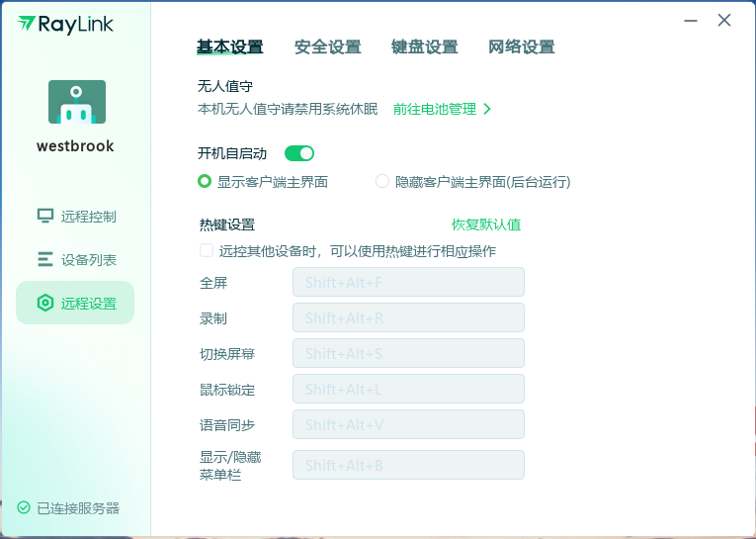The image size is (756, 539).
Task: Click the 热键设置 heading
Action: pyautogui.click(x=227, y=225)
